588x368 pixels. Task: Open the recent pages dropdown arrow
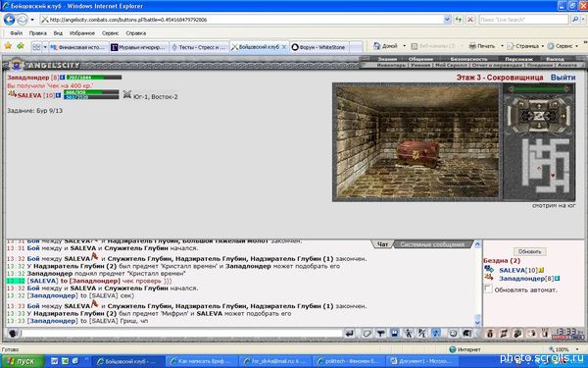(x=32, y=20)
